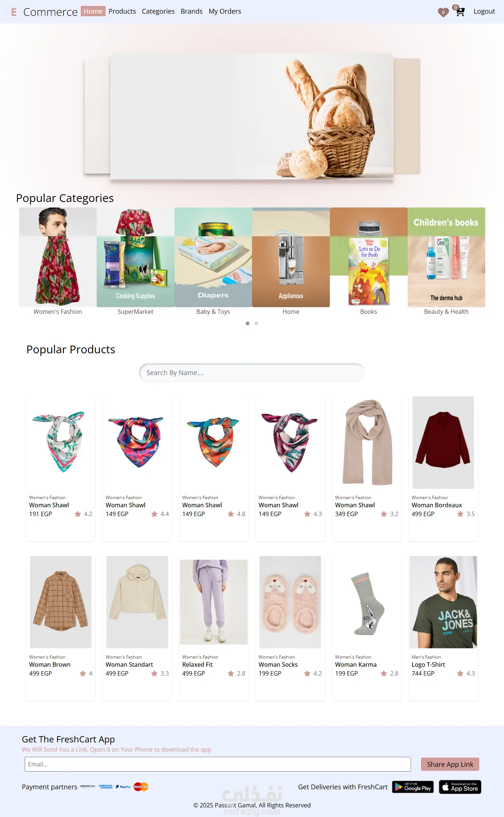Click the E logo icon
This screenshot has height=817, width=504.
tap(14, 12)
